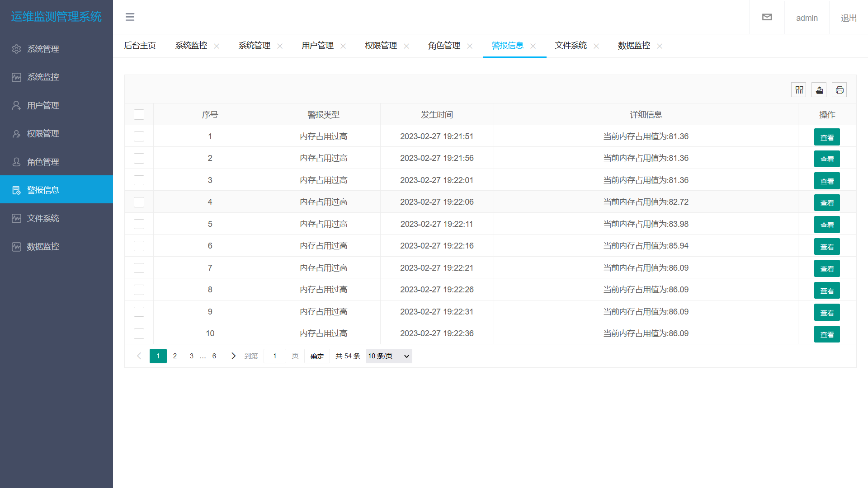Go to page 3
Image resolution: width=868 pixels, height=488 pixels.
click(192, 356)
